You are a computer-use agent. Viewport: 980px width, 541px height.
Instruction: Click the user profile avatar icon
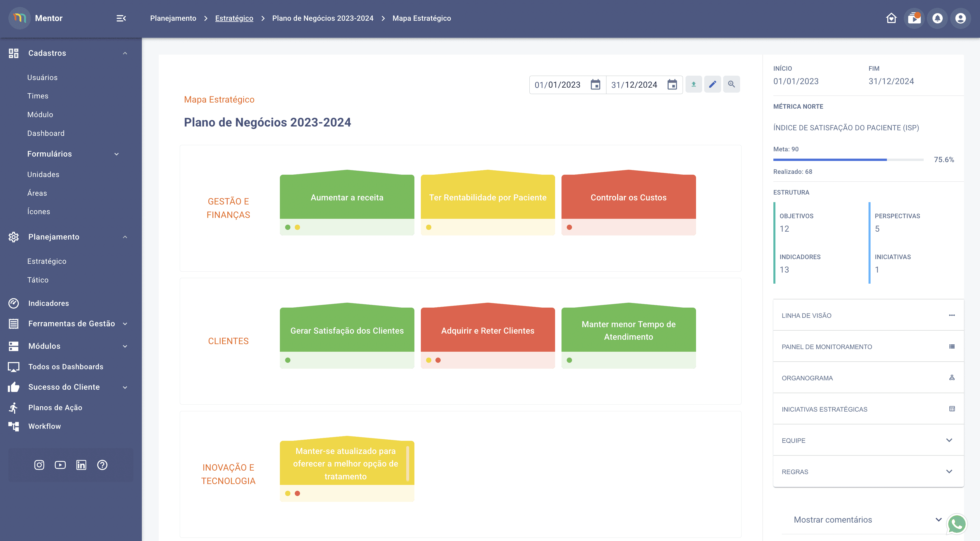tap(960, 18)
